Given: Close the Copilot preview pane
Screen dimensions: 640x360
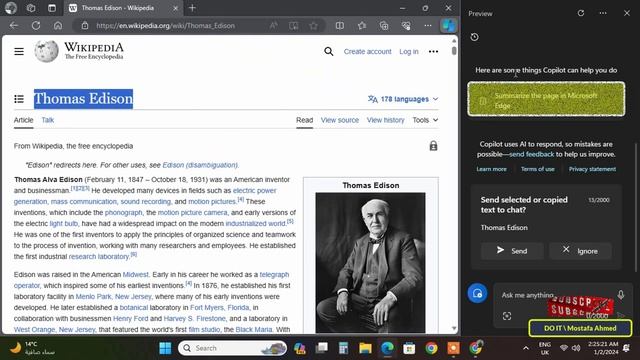Looking at the screenshot, I should (x=627, y=13).
